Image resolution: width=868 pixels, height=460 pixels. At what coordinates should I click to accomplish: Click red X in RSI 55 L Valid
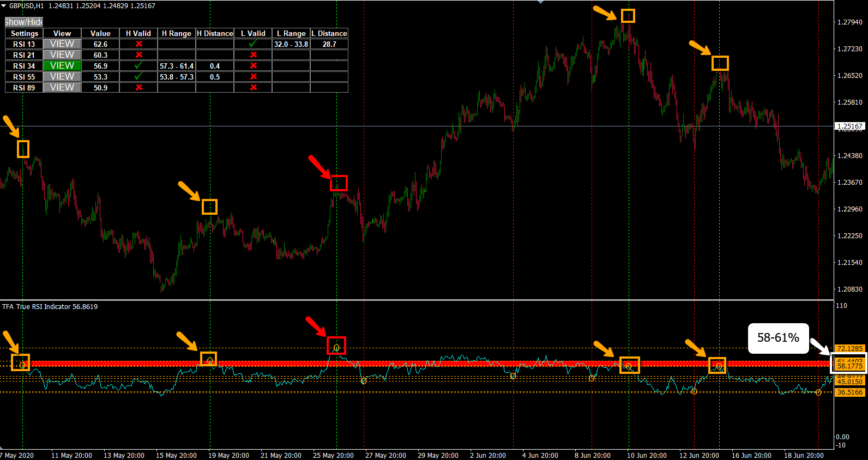pyautogui.click(x=254, y=76)
